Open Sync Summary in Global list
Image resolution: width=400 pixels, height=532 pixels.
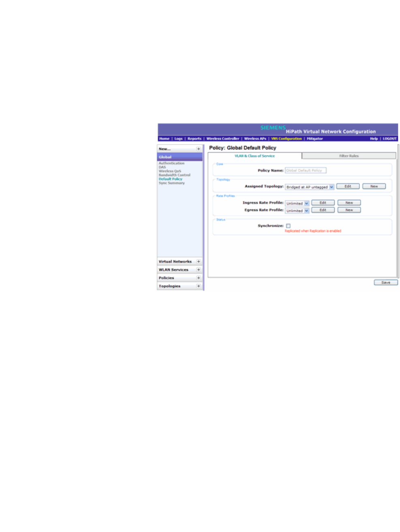click(171, 183)
